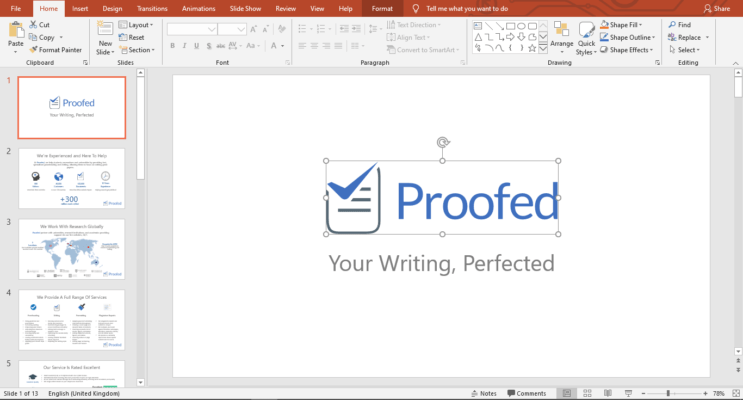This screenshot has width=743, height=400.
Task: Click Tell me what you want to do
Action: tap(467, 9)
